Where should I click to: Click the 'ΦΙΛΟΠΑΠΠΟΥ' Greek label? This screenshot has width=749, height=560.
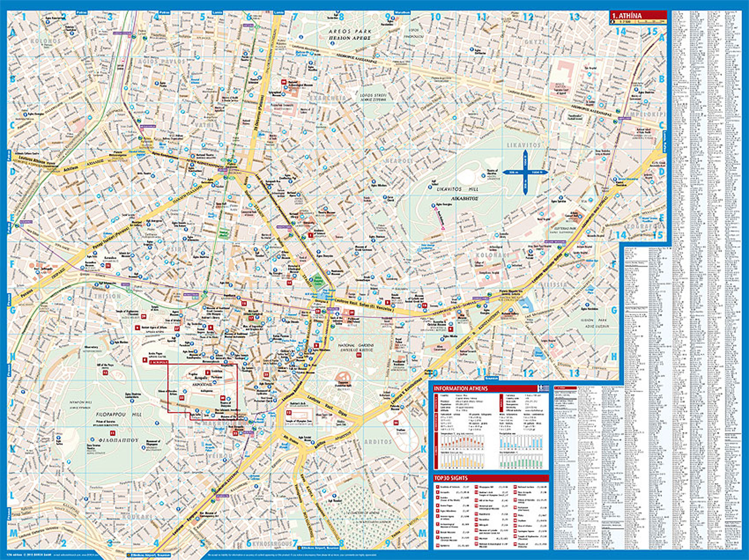click(119, 441)
